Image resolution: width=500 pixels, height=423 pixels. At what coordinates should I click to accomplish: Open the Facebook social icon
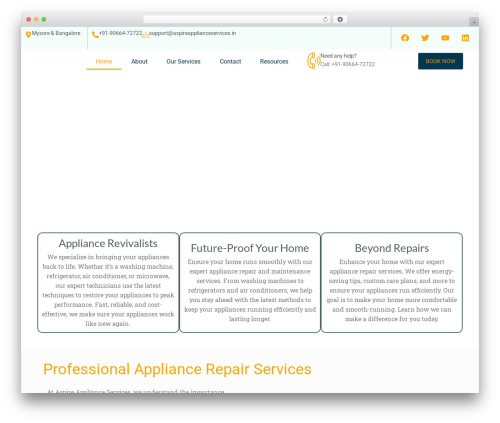tap(405, 38)
